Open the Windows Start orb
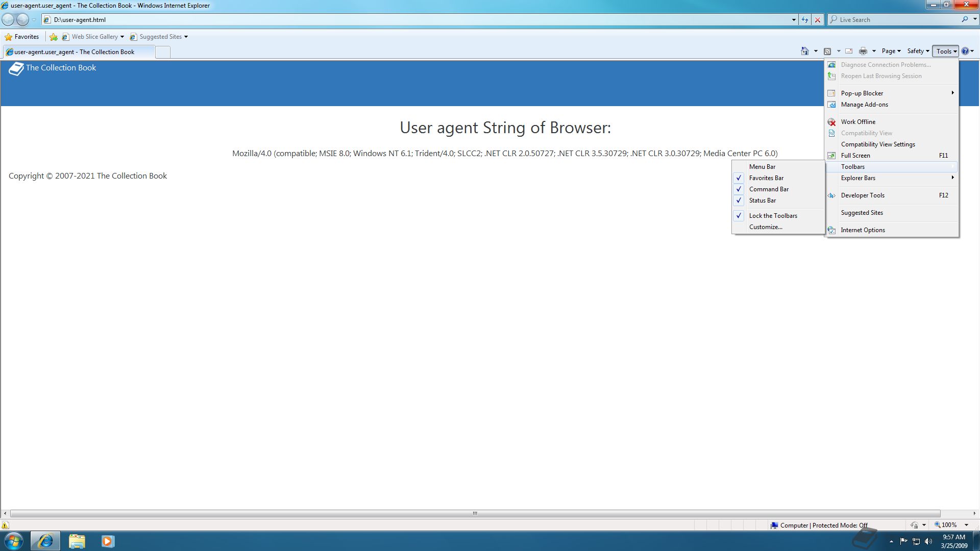The image size is (980, 551). 13,541
